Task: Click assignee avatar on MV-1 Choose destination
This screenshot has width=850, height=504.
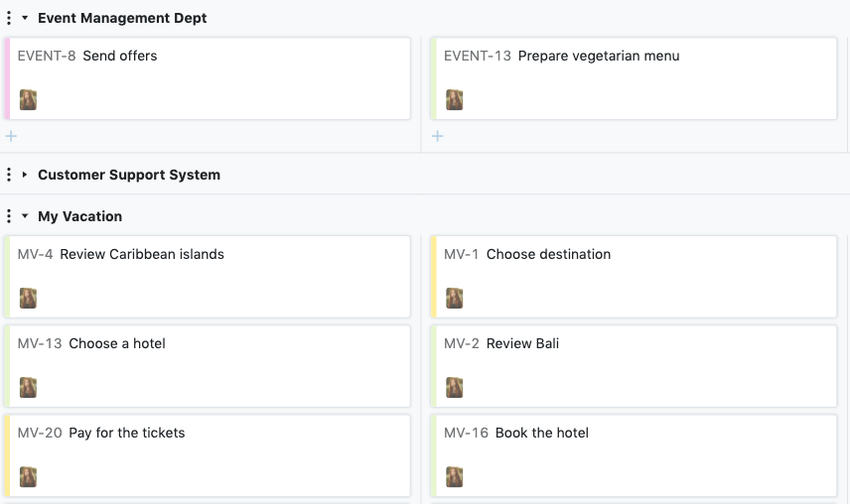Action: (455, 298)
